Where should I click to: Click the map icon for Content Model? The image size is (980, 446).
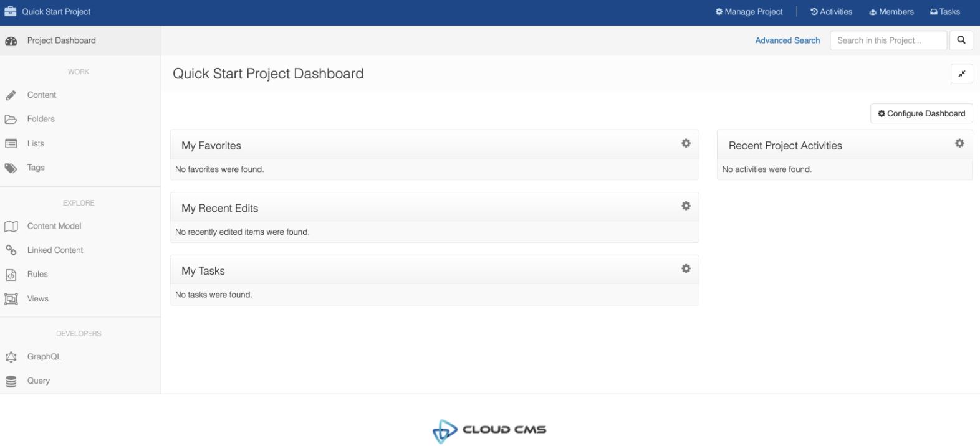pyautogui.click(x=11, y=226)
